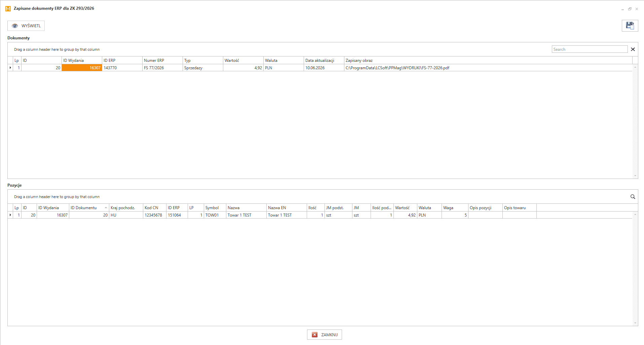
Task: Click the WYŚWIETL button with the eye icon
Action: coord(26,26)
